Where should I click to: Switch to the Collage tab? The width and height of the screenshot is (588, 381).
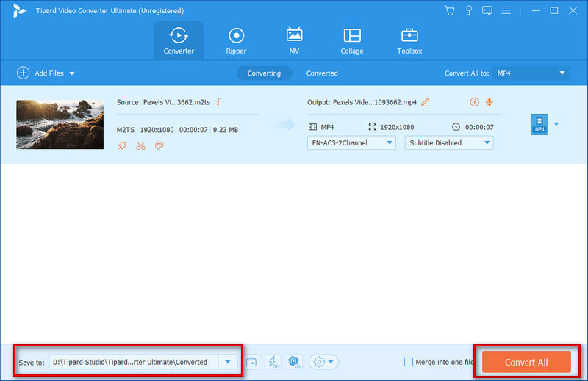tap(352, 40)
